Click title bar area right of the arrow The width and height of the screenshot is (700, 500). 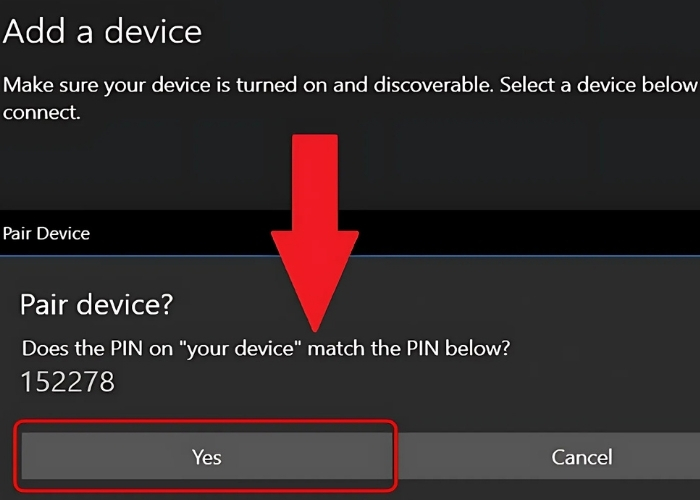coord(520,233)
